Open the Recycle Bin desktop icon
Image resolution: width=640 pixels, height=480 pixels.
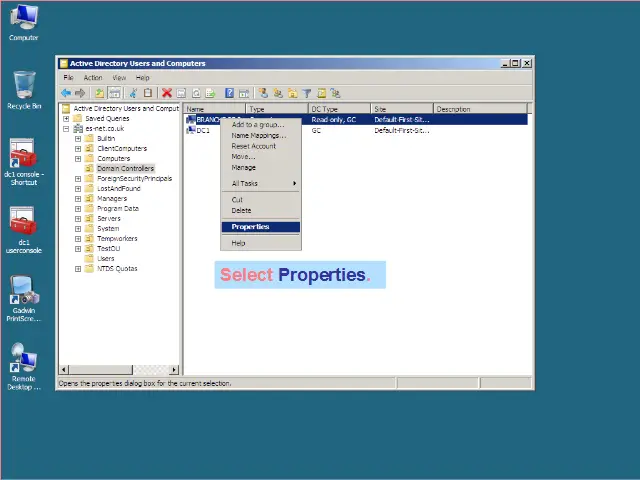pos(23,88)
